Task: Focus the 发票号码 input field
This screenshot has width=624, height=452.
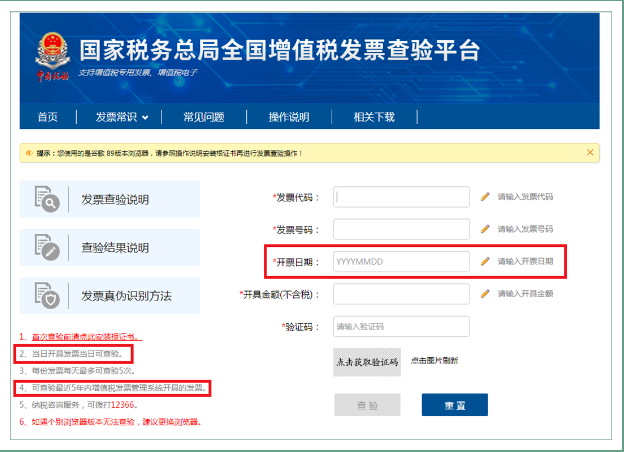Action: [x=401, y=229]
